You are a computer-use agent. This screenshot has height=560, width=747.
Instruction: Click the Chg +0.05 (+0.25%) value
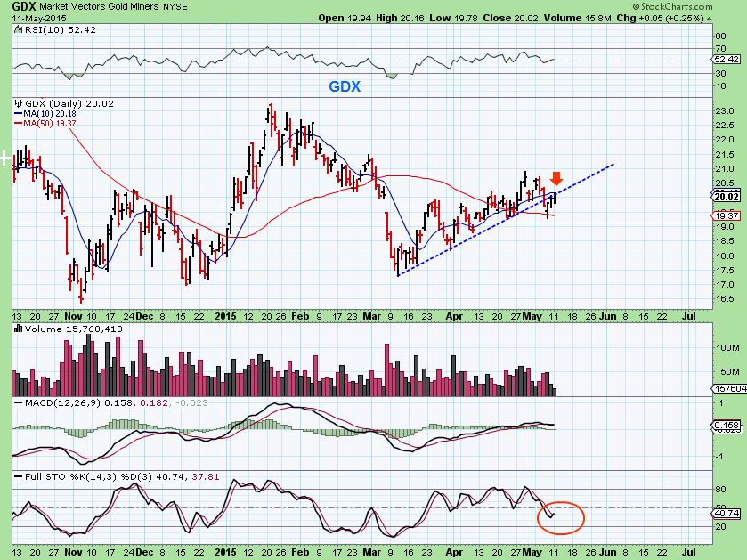(x=660, y=18)
